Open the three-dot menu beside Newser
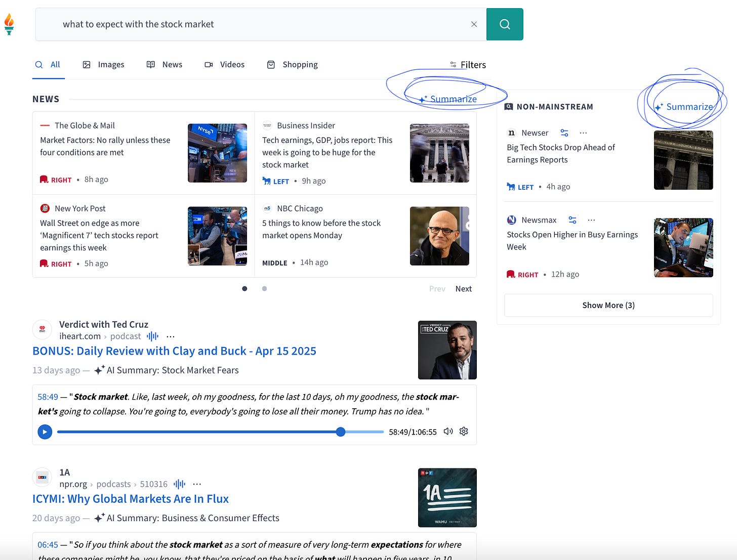Image resolution: width=737 pixels, height=560 pixels. 583,133
